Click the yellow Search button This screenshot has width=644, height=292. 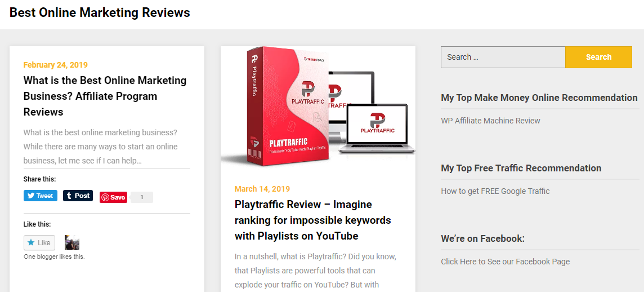pyautogui.click(x=598, y=57)
